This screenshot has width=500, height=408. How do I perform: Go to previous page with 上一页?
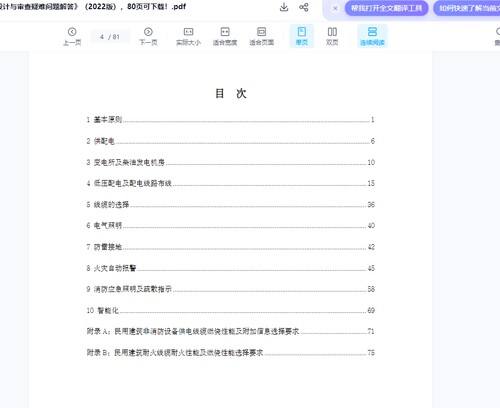tap(72, 37)
